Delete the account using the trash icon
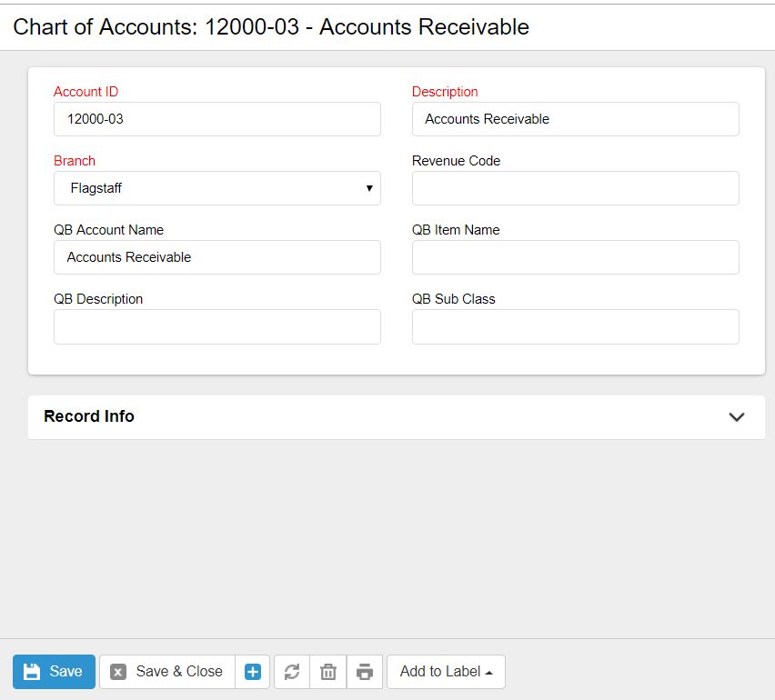This screenshot has width=775, height=700. [328, 672]
